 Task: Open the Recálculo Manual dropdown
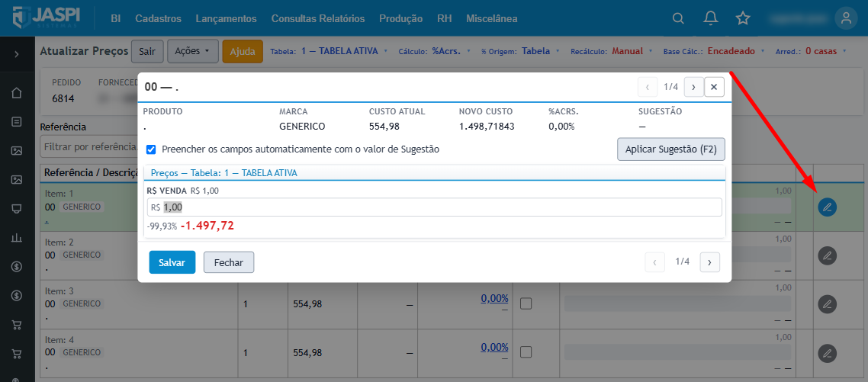point(610,51)
